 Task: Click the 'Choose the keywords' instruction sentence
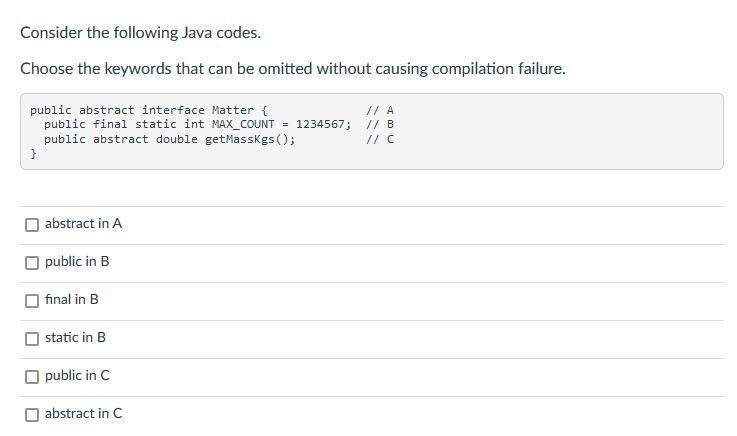pyautogui.click(x=293, y=69)
